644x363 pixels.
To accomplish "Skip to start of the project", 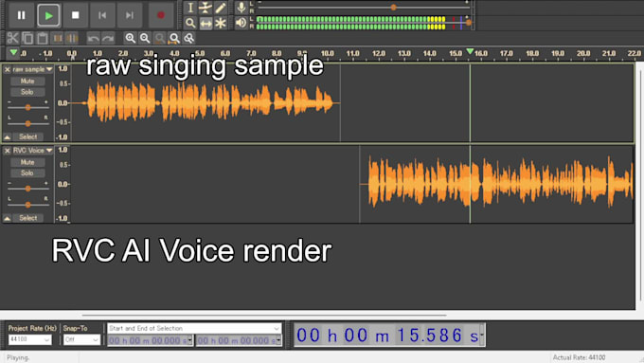I will pyautogui.click(x=102, y=15).
